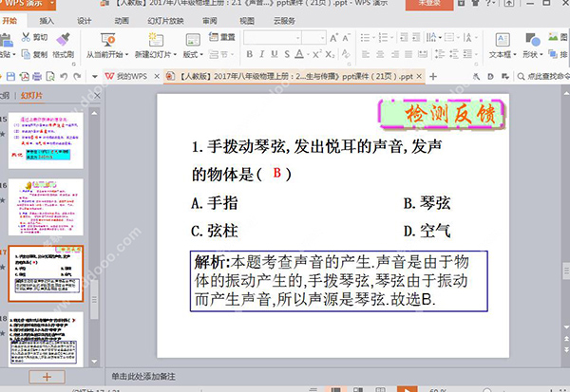
Task: Select slide 16 thumbnail in panel
Action: 46,207
